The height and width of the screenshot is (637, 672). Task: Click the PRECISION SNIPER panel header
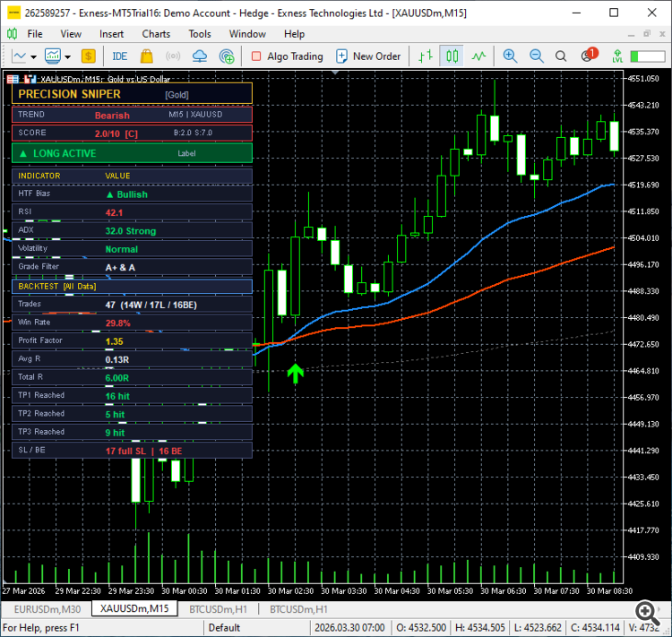pos(132,94)
